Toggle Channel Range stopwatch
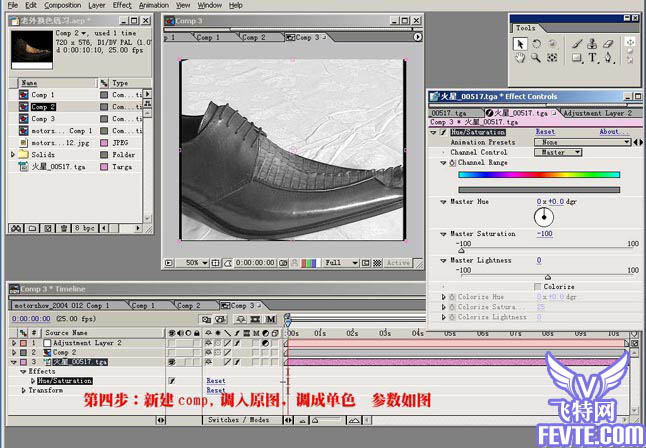646x448 pixels. coord(452,163)
